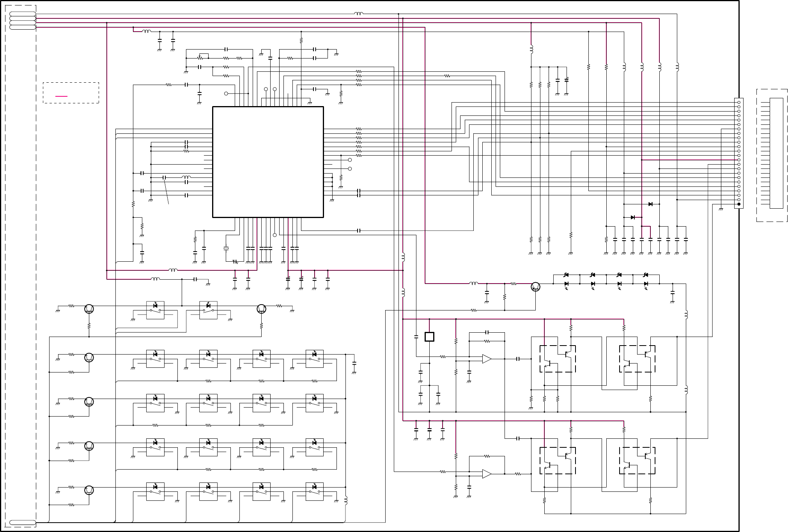Click top-left switch of the key matrix
Screen dimensions: 788x532
click(x=155, y=359)
